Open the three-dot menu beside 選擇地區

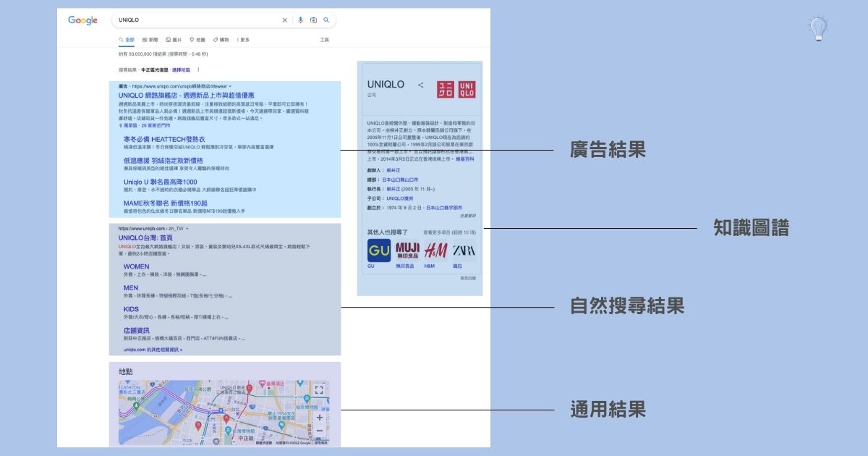click(198, 70)
